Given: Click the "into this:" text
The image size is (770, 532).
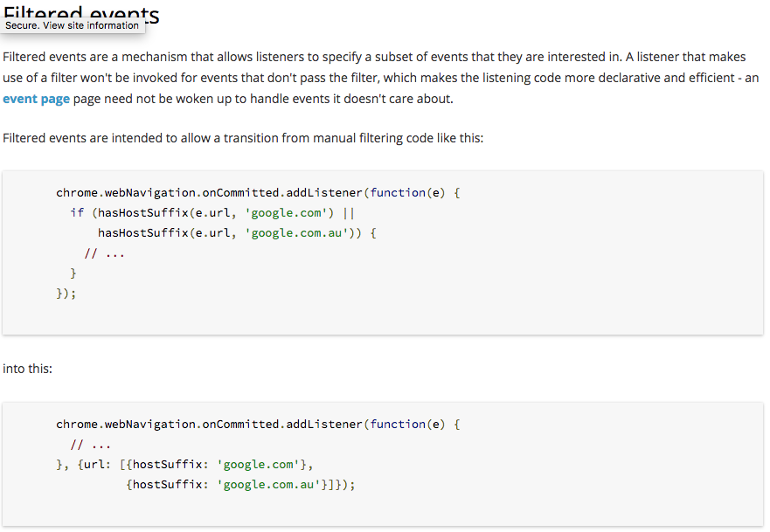Looking at the screenshot, I should click(x=28, y=369).
